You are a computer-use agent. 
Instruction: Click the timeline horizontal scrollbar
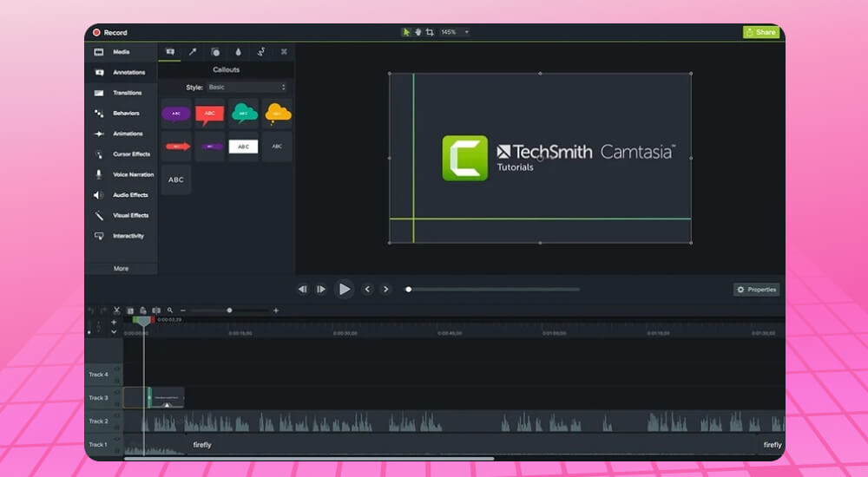pyautogui.click(x=309, y=459)
